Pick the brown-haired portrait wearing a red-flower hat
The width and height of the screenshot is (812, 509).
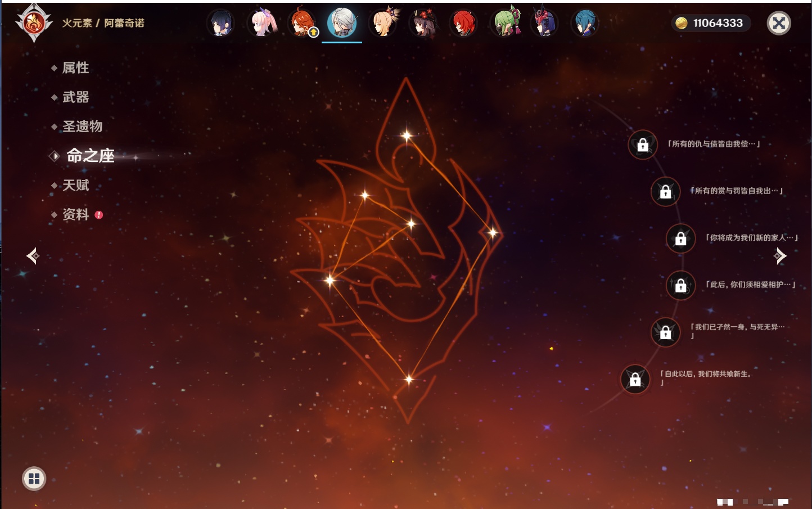423,24
